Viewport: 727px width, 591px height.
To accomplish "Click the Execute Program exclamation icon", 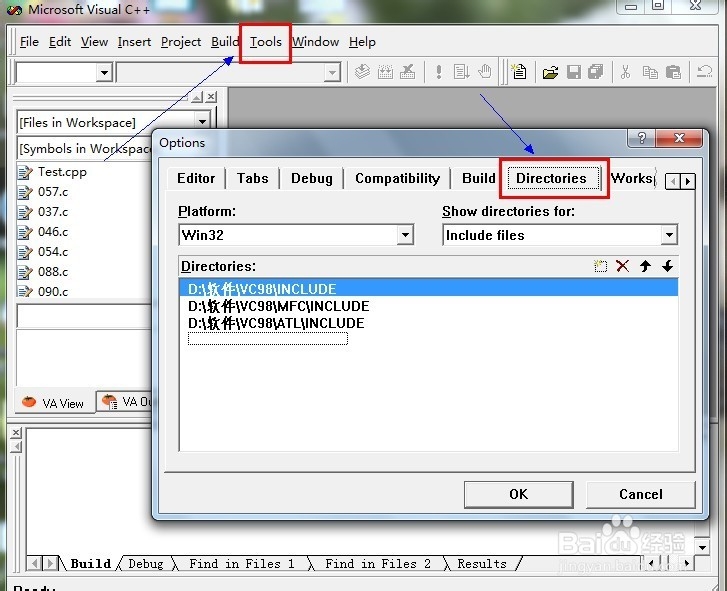I will (439, 72).
